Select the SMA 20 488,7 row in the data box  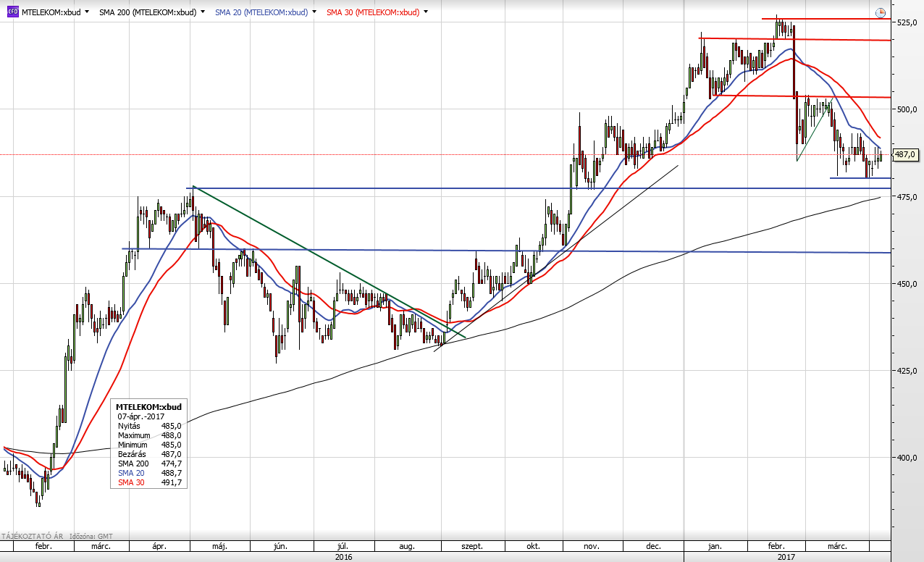point(149,473)
